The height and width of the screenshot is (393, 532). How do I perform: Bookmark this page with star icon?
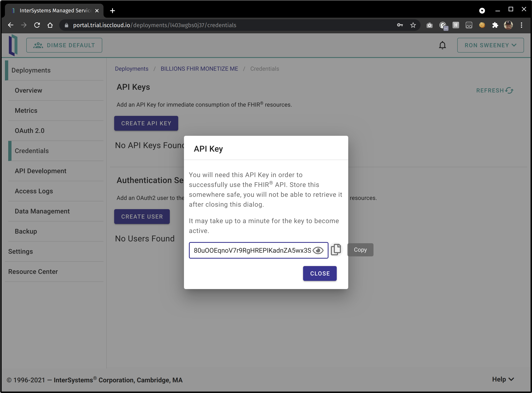point(413,25)
